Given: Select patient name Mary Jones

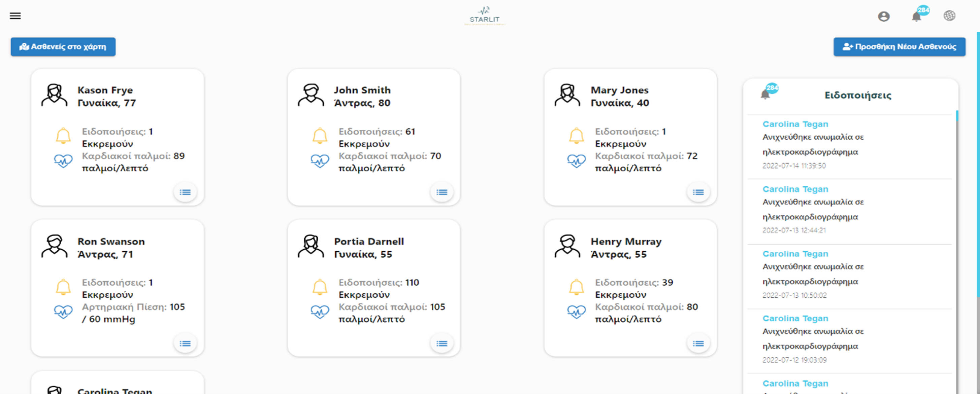Looking at the screenshot, I should [x=619, y=90].
